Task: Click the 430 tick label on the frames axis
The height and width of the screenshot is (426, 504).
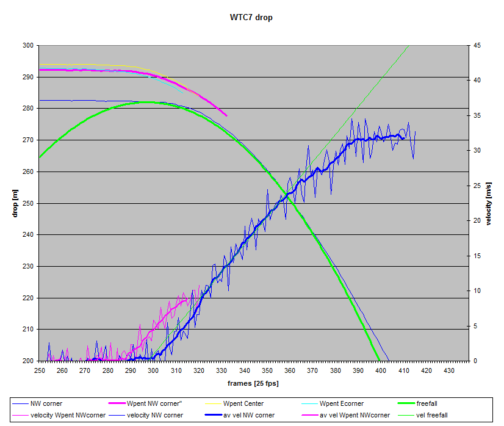Action: (x=448, y=370)
